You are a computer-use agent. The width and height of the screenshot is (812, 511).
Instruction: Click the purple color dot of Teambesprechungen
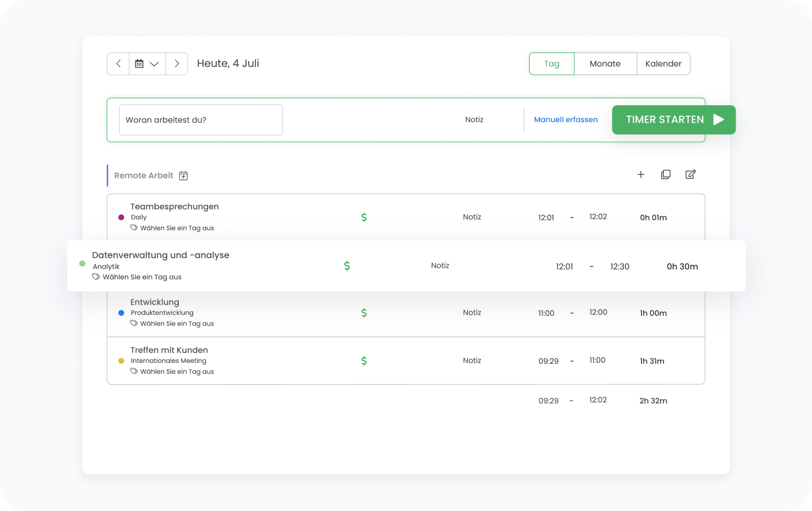pos(121,218)
